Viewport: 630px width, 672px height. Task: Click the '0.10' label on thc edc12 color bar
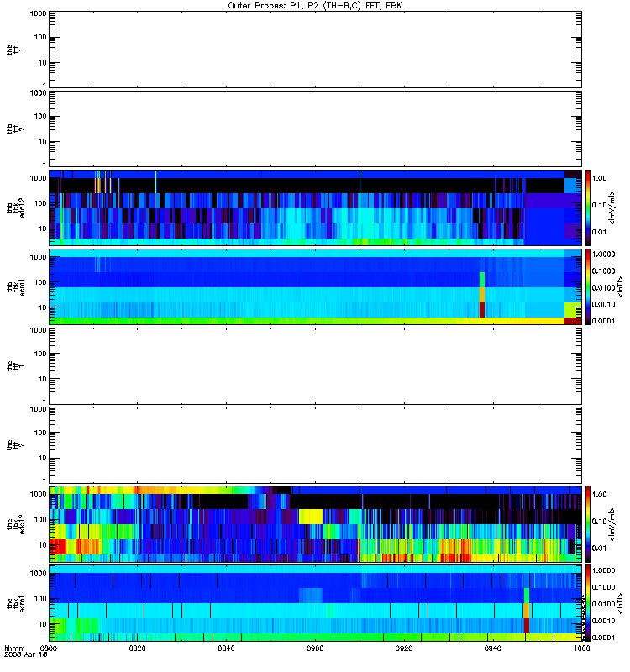(599, 521)
